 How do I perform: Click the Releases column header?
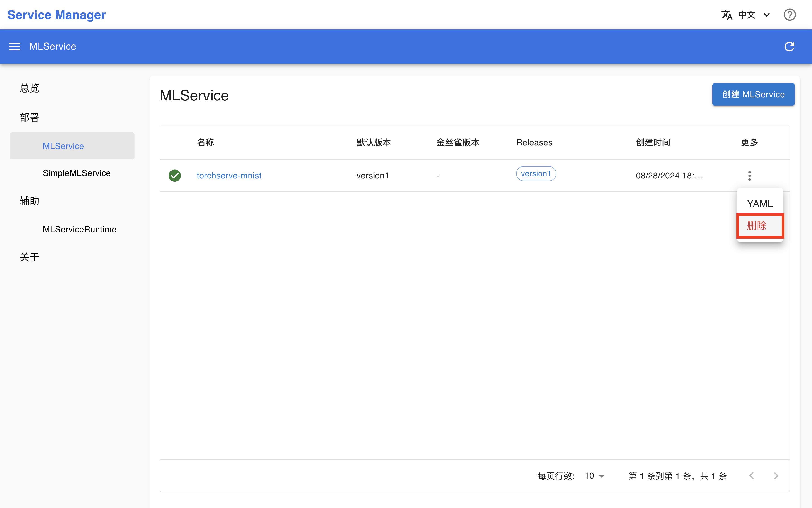point(534,142)
